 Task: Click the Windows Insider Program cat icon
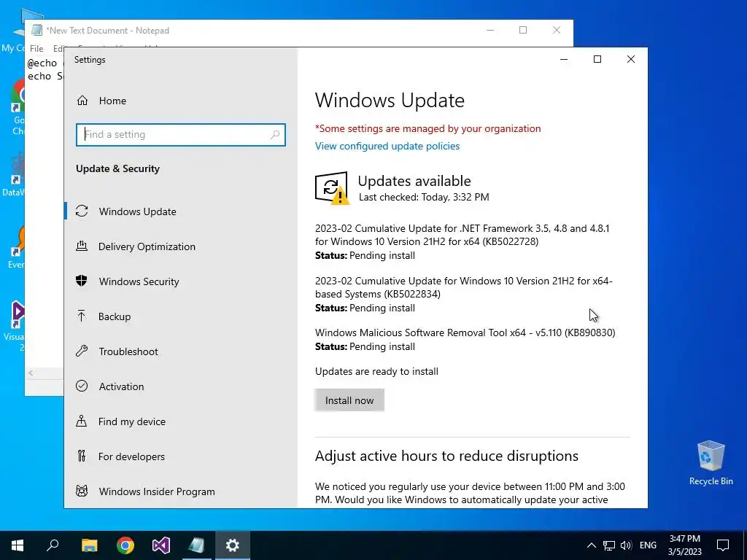click(82, 491)
